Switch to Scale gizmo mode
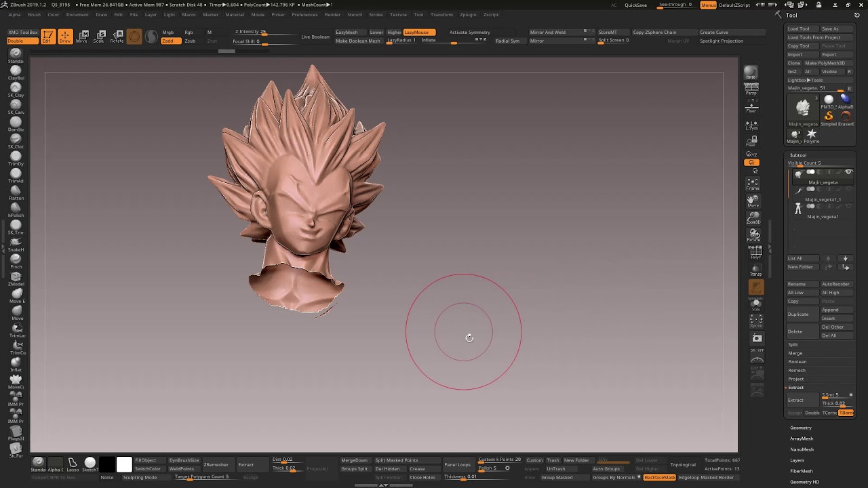 point(100,37)
